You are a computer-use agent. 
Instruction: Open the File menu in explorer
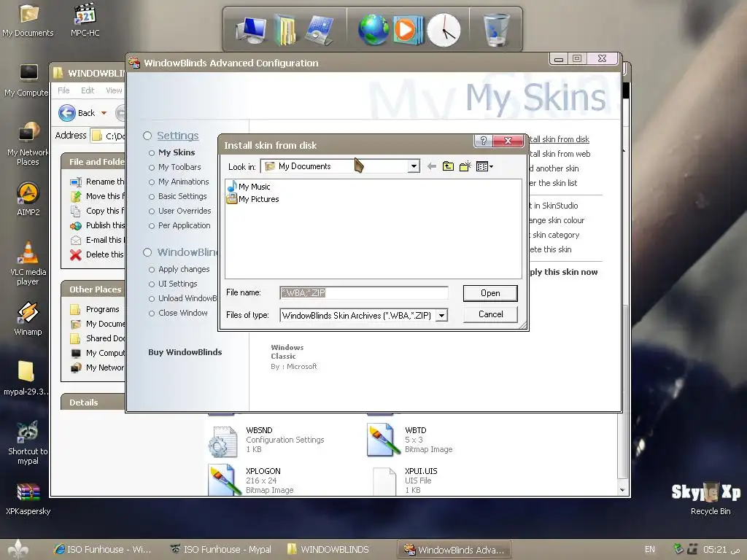[x=63, y=90]
